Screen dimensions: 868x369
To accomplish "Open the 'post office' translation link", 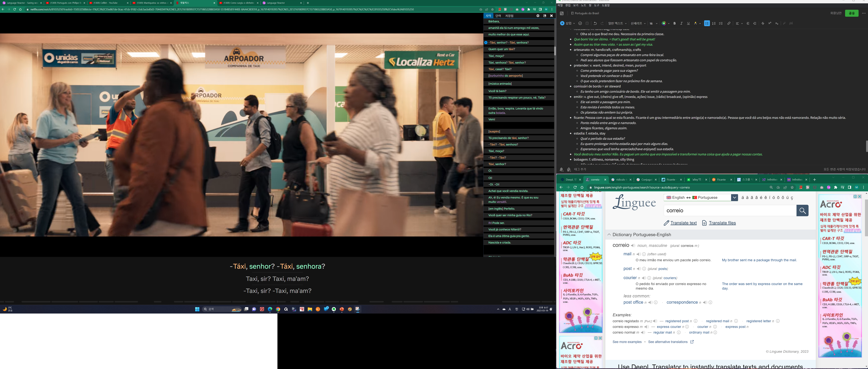I will [x=633, y=302].
